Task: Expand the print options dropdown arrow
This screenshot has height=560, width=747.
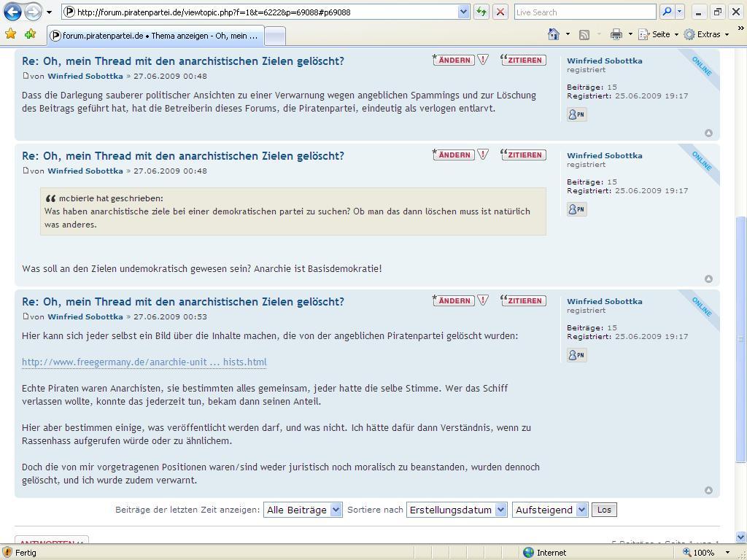Action: tap(630, 34)
